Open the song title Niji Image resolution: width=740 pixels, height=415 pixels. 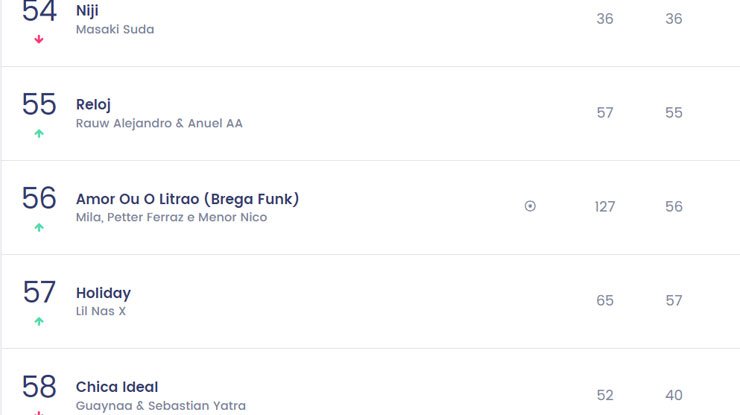(x=87, y=10)
